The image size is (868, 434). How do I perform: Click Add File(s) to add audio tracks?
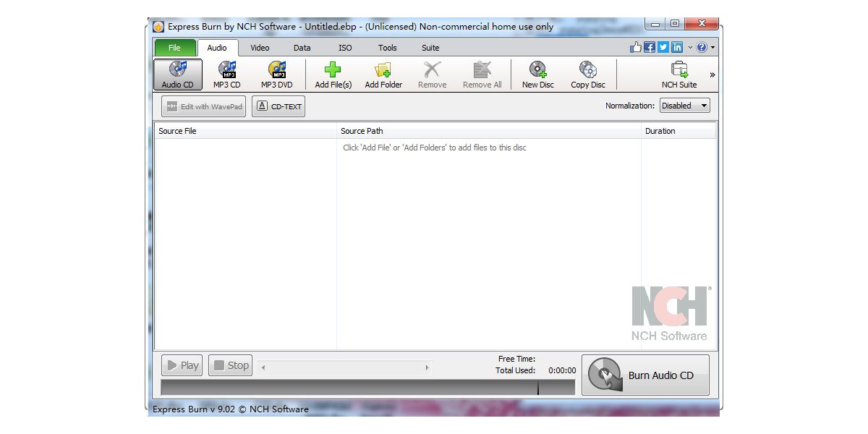tap(332, 73)
